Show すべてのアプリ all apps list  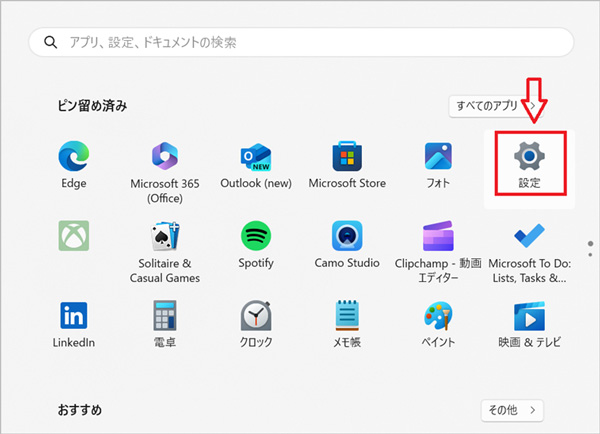[496, 106]
